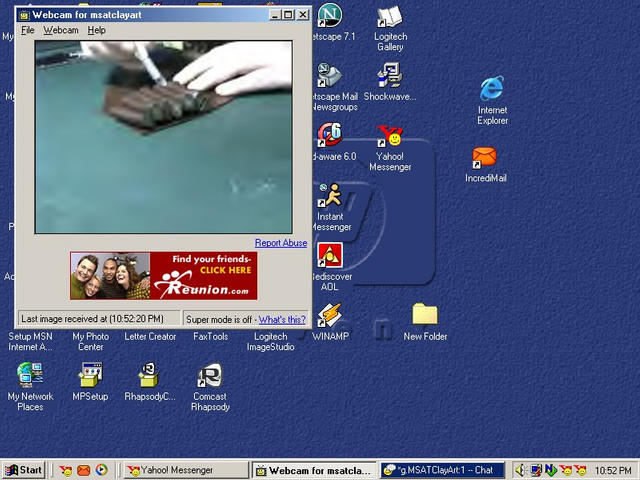Launch Yahoo Messenger from quick launch bar

pos(65,471)
